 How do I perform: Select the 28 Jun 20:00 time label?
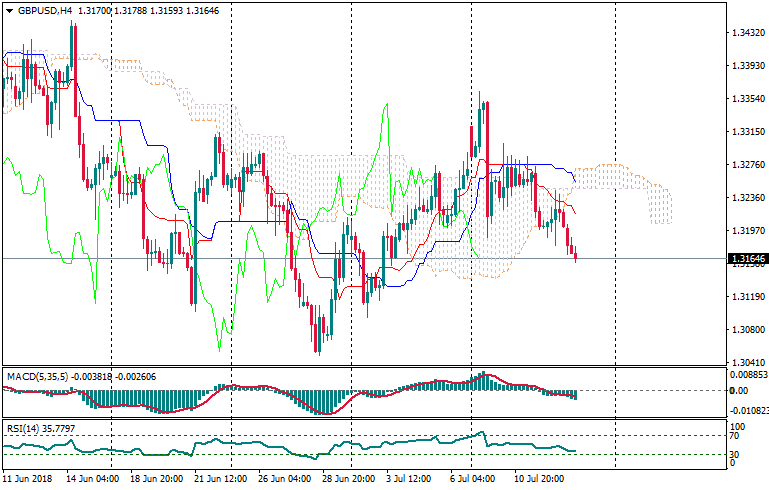pos(349,480)
